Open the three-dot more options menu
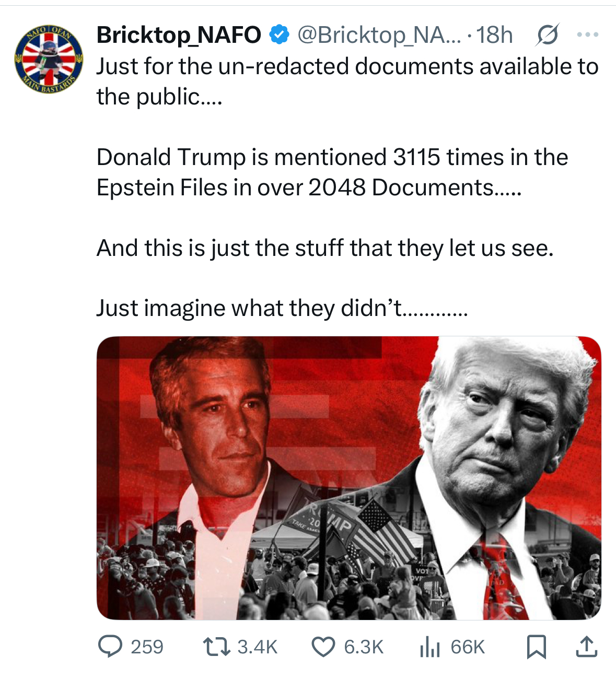The image size is (616, 680). pyautogui.click(x=588, y=35)
